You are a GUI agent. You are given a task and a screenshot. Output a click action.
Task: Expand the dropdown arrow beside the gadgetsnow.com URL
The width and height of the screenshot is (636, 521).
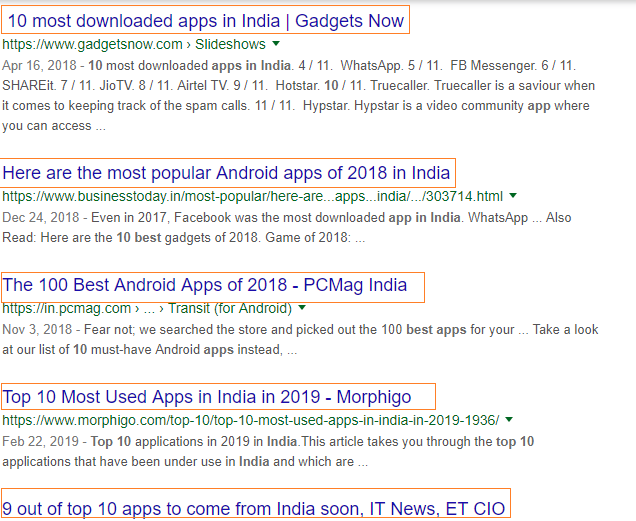point(276,45)
